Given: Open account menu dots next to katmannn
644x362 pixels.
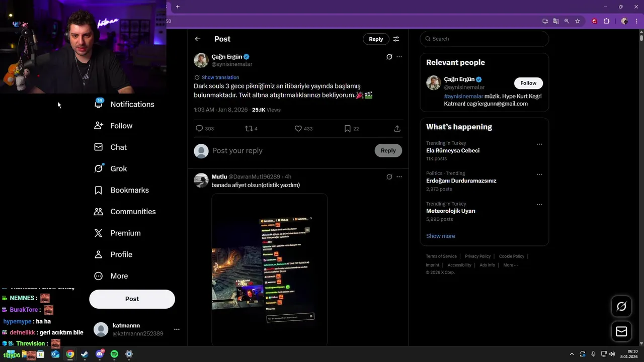Looking at the screenshot, I should 177,329.
